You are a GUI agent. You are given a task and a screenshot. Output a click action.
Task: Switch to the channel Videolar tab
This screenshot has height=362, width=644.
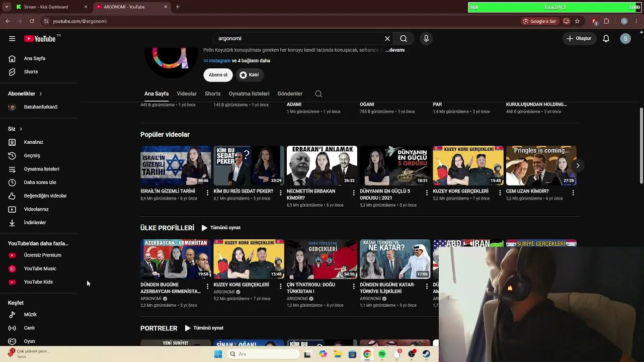(187, 94)
